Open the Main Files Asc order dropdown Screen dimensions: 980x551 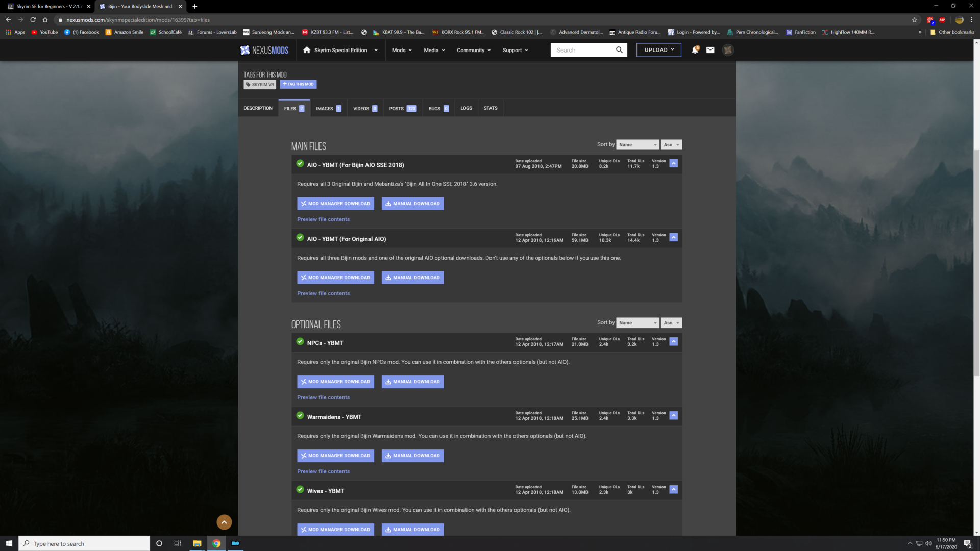671,145
